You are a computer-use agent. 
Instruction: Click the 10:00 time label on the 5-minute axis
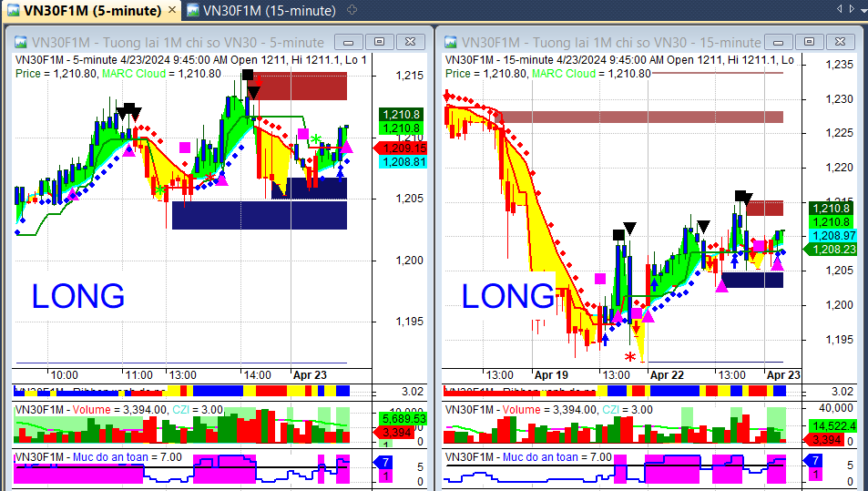[65, 375]
